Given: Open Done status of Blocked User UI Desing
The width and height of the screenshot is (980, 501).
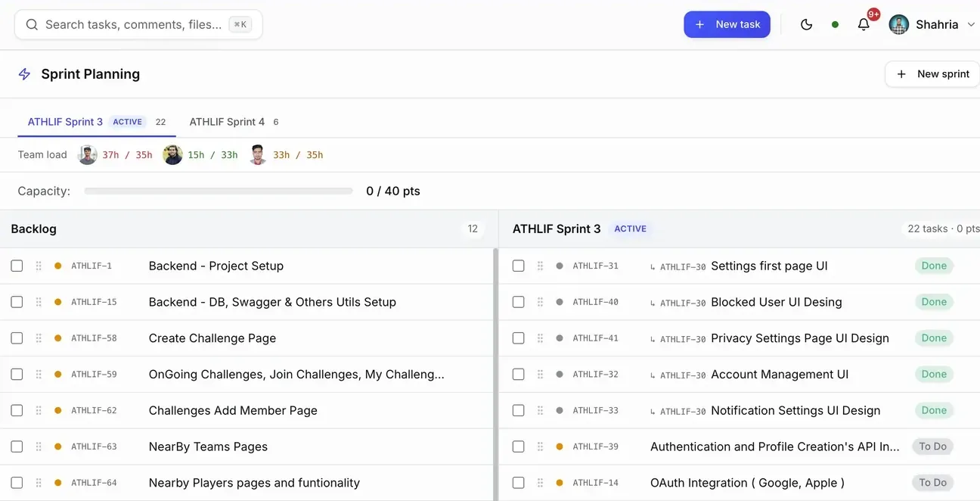Looking at the screenshot, I should click(934, 302).
